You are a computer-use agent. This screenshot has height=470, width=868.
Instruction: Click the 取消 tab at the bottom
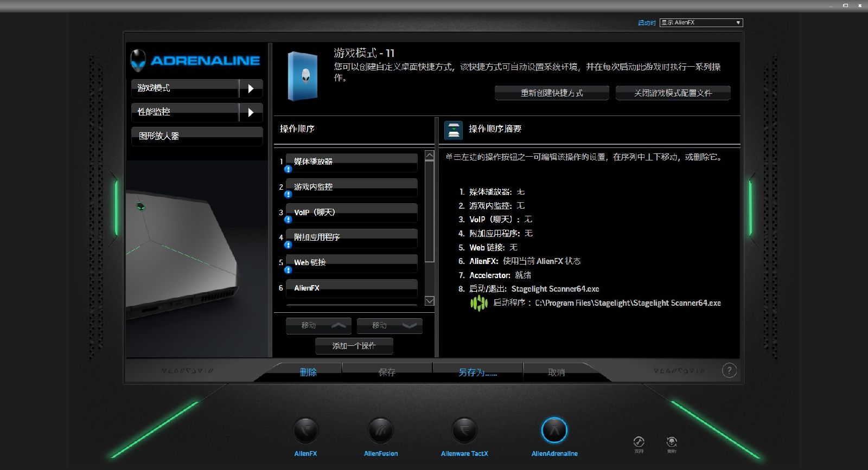(x=557, y=372)
